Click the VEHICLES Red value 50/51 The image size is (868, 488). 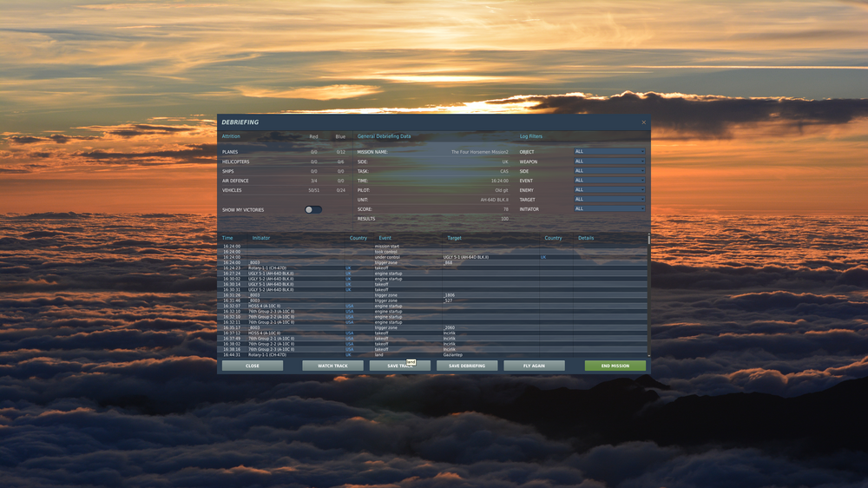tap(314, 190)
